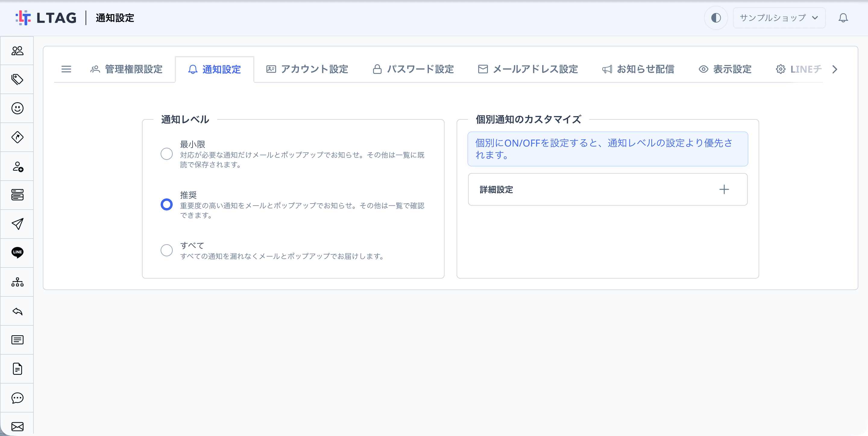Open the tags sidebar icon
The image size is (868, 436).
[x=17, y=79]
